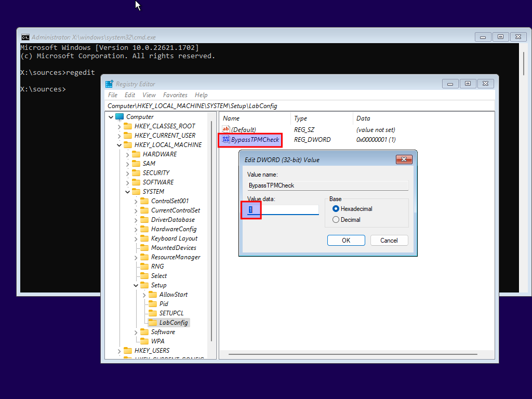The height and width of the screenshot is (399, 532).
Task: Collapse the Computer root node
Action: point(111,117)
